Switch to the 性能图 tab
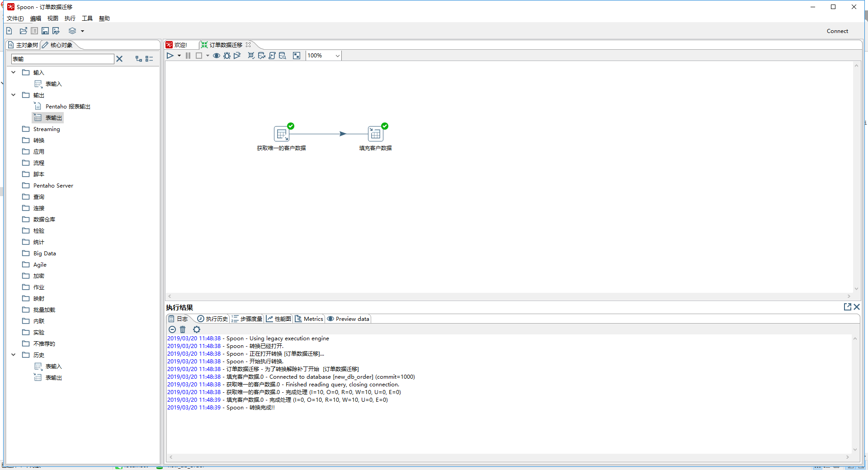Viewport: 868px width, 470px height. (278, 319)
